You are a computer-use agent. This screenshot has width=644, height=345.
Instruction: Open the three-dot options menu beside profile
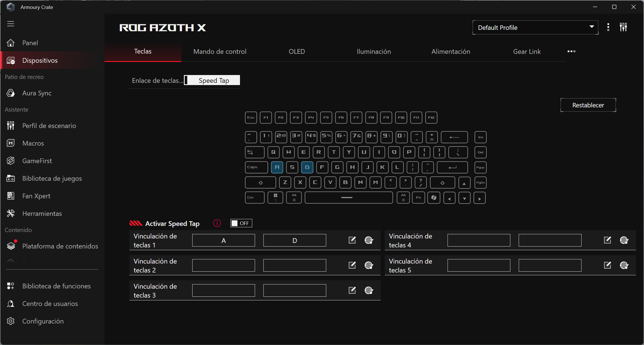[608, 27]
